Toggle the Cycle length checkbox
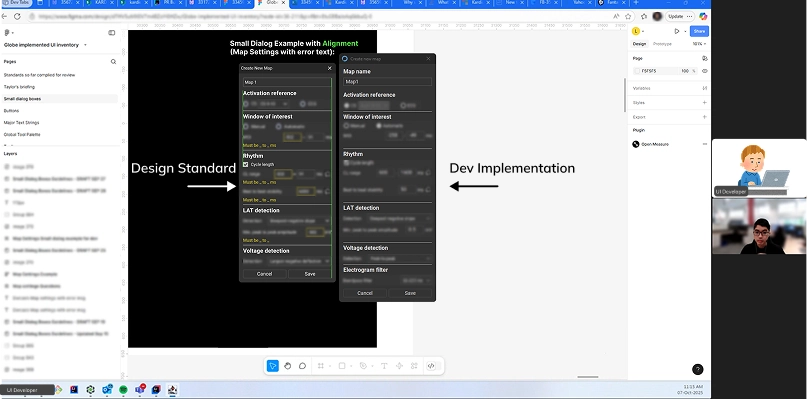 (246, 164)
